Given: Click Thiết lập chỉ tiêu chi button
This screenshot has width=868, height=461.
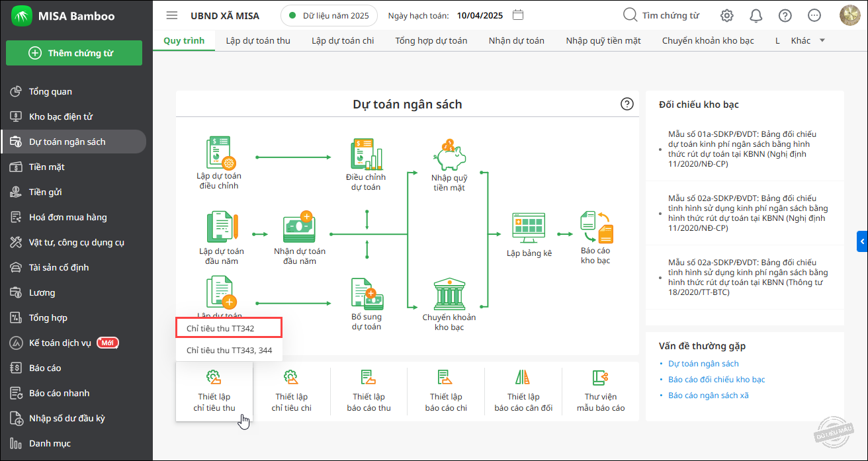Looking at the screenshot, I should click(x=292, y=392).
